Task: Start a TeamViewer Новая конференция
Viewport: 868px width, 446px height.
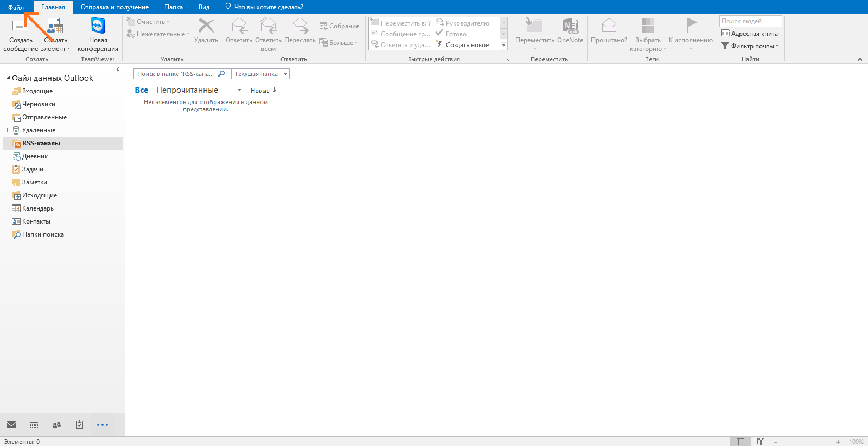Action: click(x=98, y=35)
